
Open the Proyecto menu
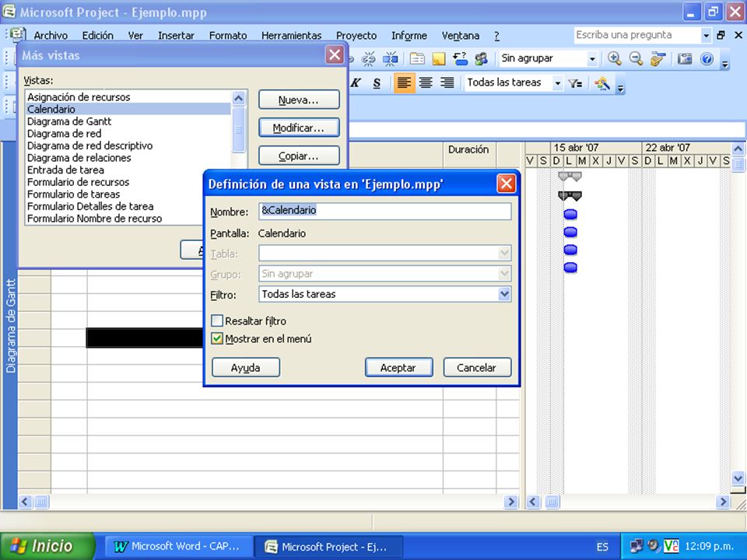coord(356,35)
